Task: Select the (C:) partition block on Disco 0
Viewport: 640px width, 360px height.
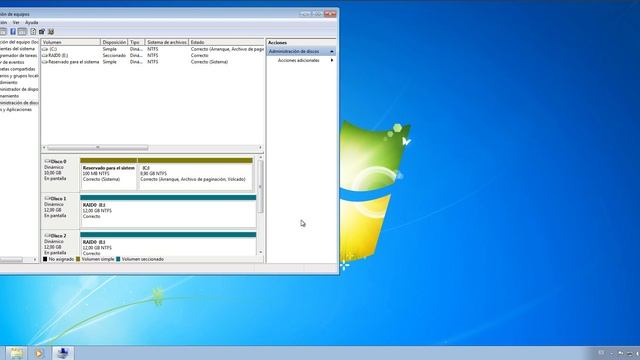Action: coord(196,174)
